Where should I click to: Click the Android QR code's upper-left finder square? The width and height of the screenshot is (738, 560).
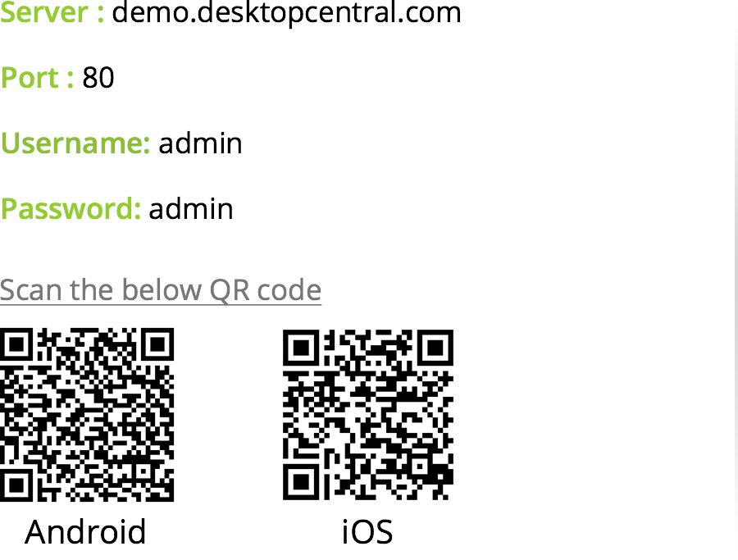(x=16, y=344)
